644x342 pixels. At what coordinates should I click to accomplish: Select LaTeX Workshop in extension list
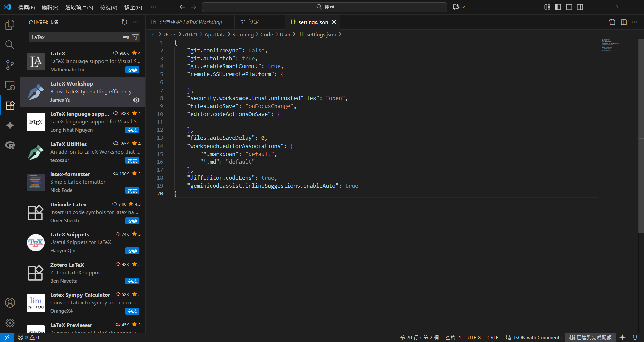(x=83, y=92)
